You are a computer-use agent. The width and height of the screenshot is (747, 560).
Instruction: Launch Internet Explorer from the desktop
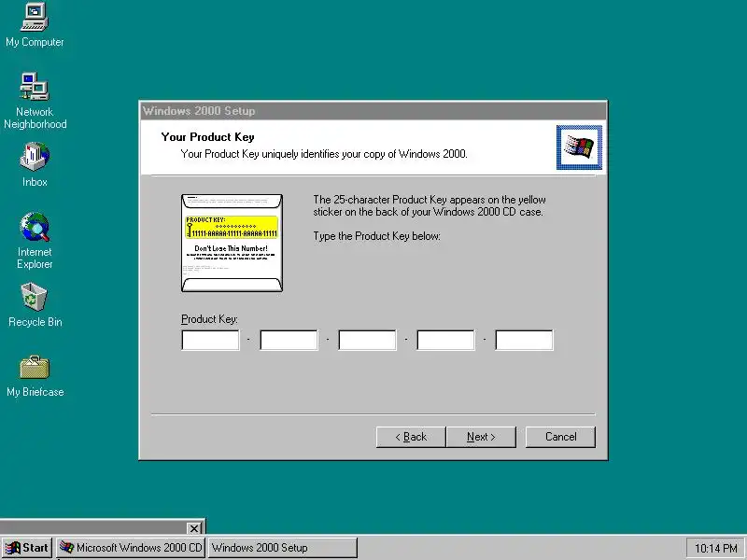(x=35, y=241)
